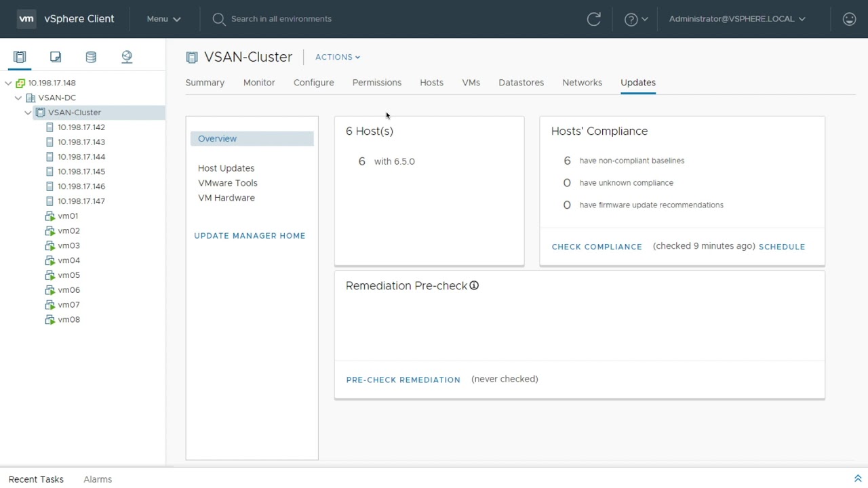
Task: Click '6 with 6.5.0' hosts entry
Action: tap(387, 161)
